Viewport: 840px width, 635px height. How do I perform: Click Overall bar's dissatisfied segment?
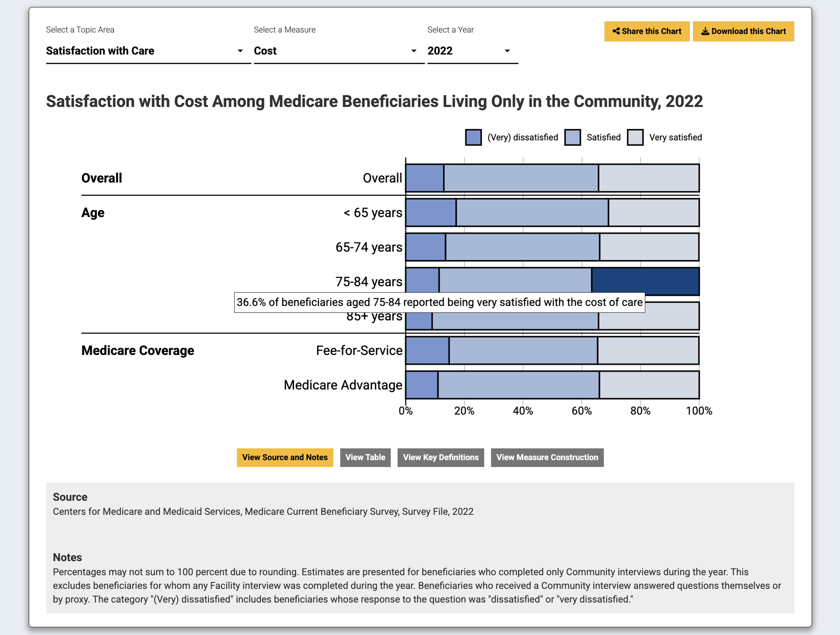click(425, 178)
